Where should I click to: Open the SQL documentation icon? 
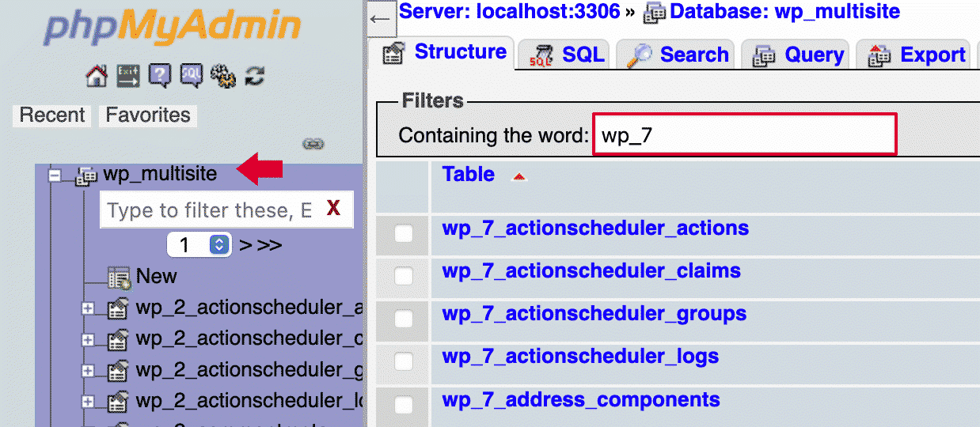click(x=192, y=76)
